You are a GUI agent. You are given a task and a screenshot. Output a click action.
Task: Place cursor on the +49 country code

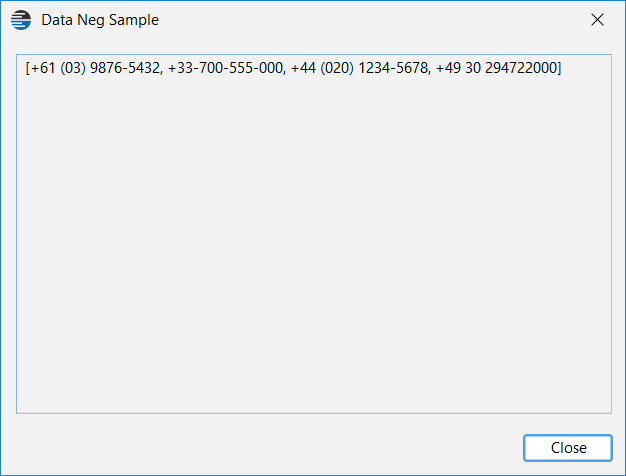pos(448,68)
